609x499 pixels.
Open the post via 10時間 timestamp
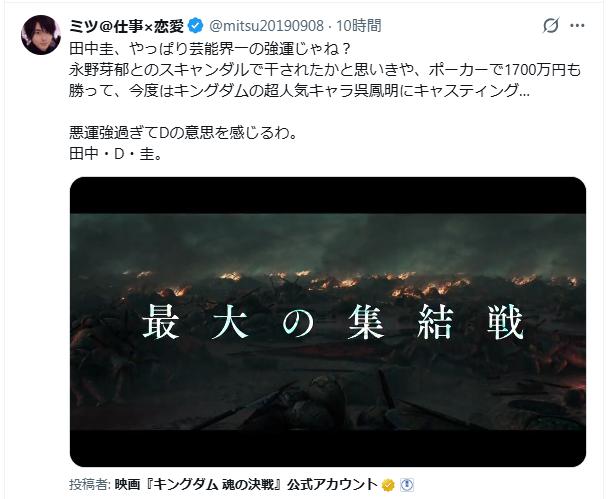pos(358,26)
